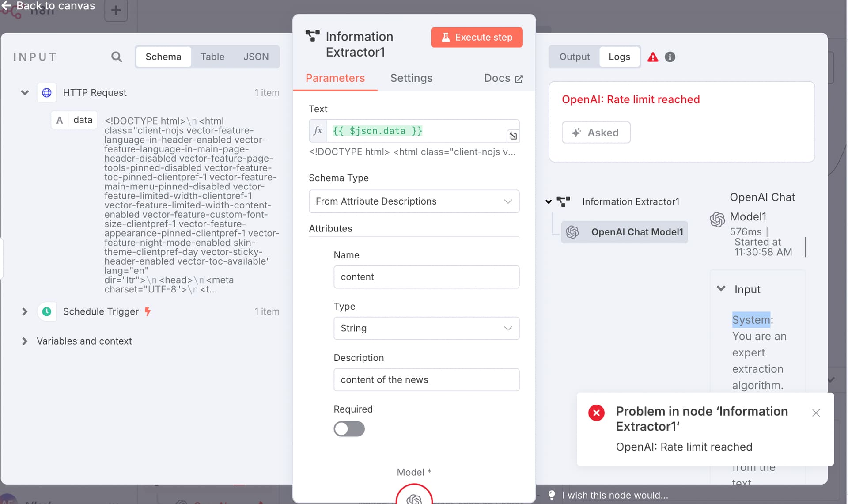Toggle the Required switch
The width and height of the screenshot is (848, 504).
tap(349, 429)
